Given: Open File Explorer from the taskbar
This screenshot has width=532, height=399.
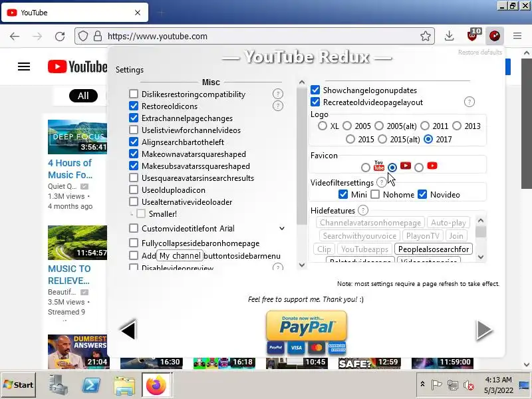Looking at the screenshot, I should 124,385.
